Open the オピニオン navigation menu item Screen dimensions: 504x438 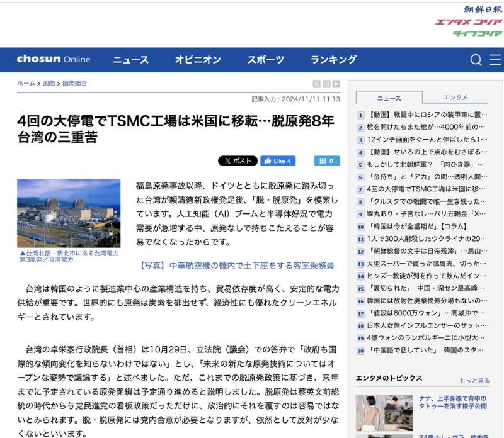tap(198, 60)
